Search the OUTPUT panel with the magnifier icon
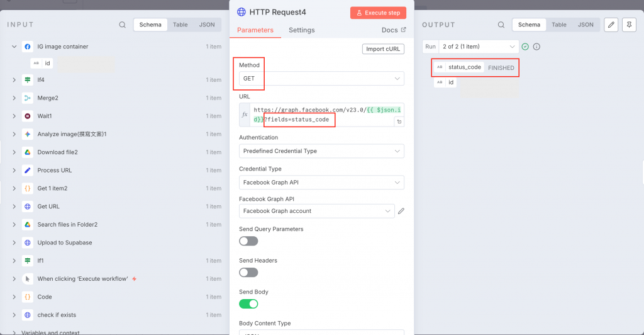The width and height of the screenshot is (644, 335). coord(501,25)
